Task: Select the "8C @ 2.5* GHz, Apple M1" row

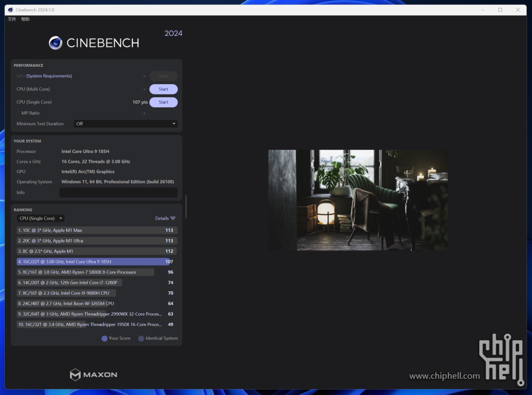Action: [97, 251]
